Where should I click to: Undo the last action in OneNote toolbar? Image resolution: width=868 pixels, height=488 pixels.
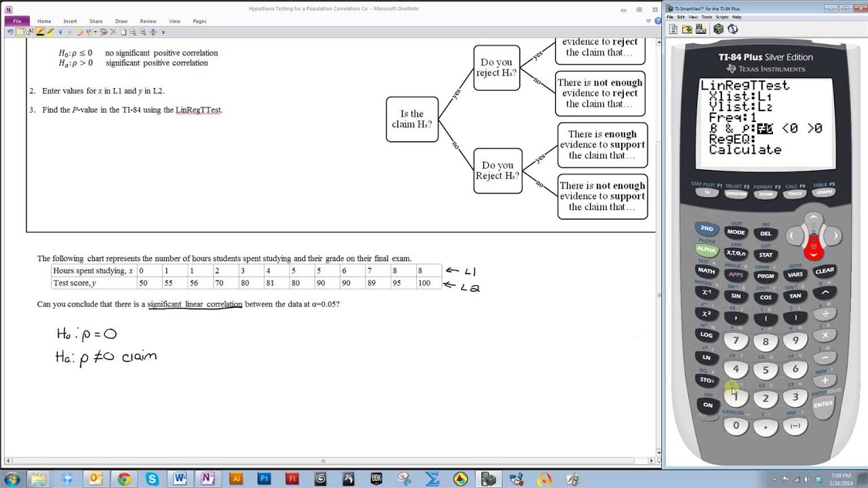pyautogui.click(x=10, y=32)
